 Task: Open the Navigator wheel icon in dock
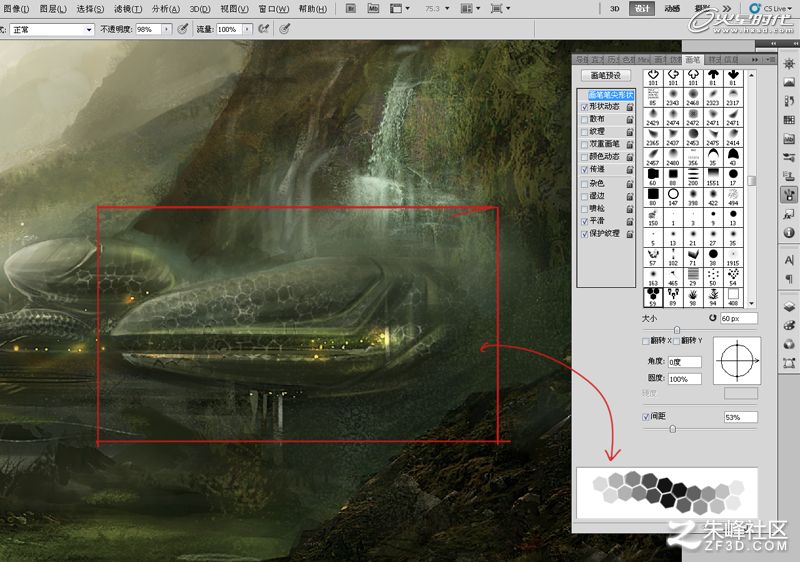tap(789, 64)
